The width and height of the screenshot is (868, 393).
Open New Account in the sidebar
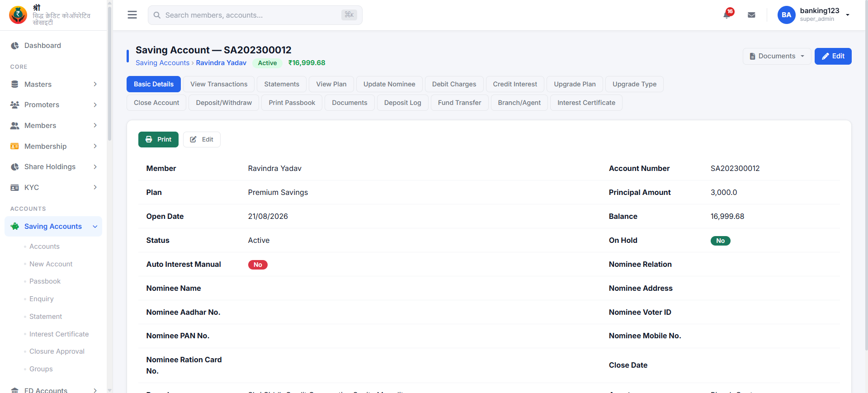tap(51, 264)
